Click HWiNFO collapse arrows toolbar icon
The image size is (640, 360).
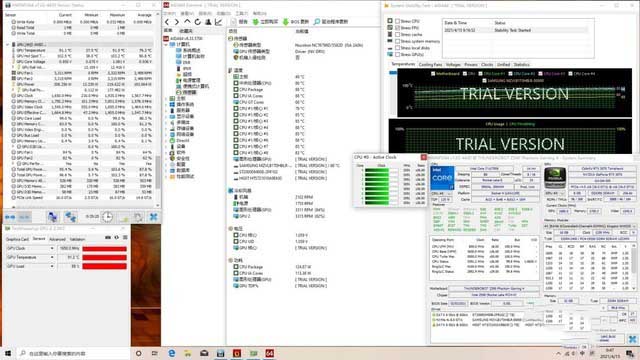(10, 217)
